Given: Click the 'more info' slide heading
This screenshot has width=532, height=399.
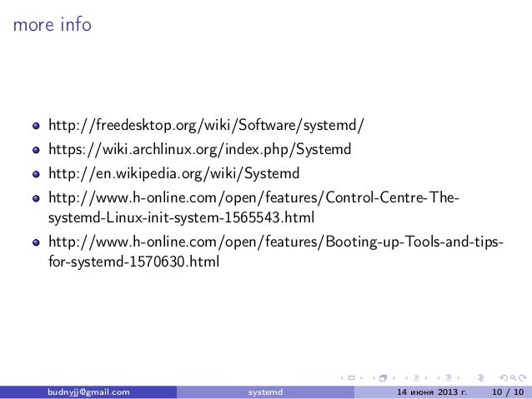Looking at the screenshot, I should [53, 25].
